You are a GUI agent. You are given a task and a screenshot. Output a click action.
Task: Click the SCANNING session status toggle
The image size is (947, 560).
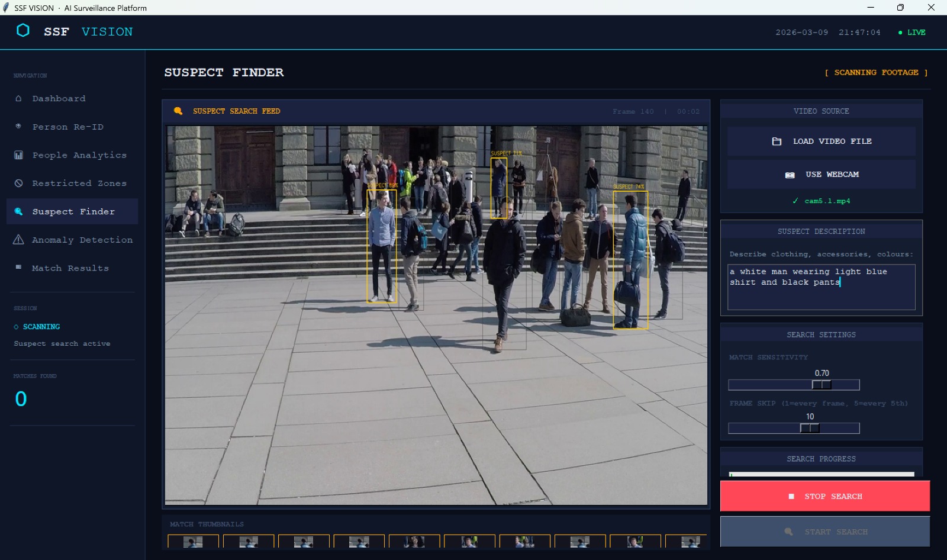click(37, 326)
